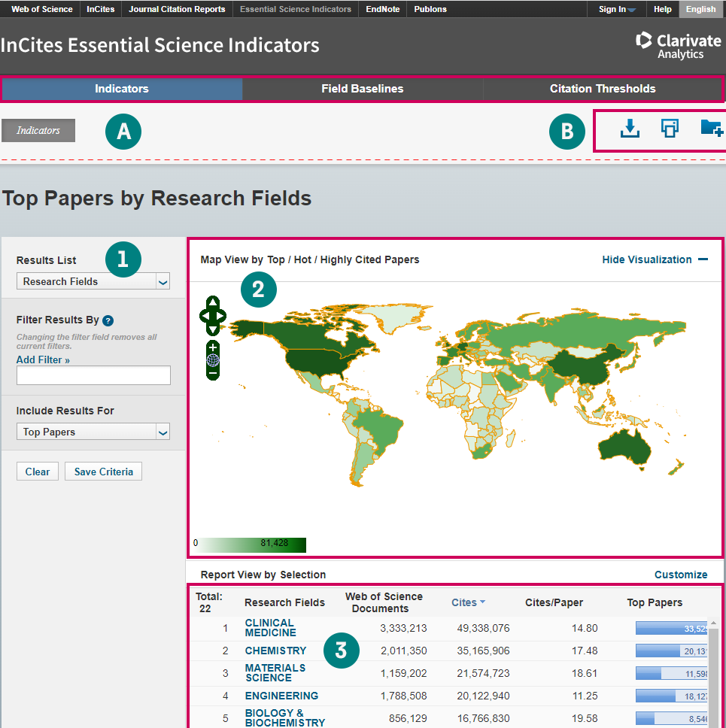Click the filter input field
This screenshot has height=728, width=726.
click(x=93, y=375)
